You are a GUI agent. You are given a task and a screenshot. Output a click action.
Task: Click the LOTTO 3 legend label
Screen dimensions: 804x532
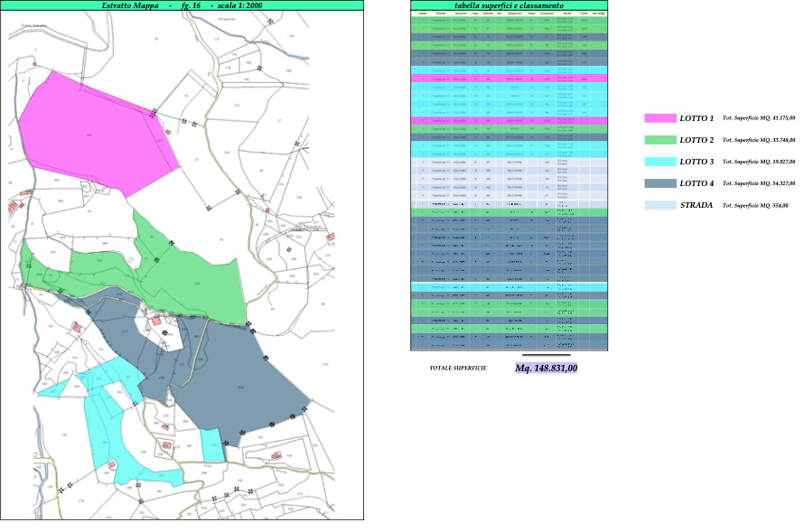coord(696,162)
